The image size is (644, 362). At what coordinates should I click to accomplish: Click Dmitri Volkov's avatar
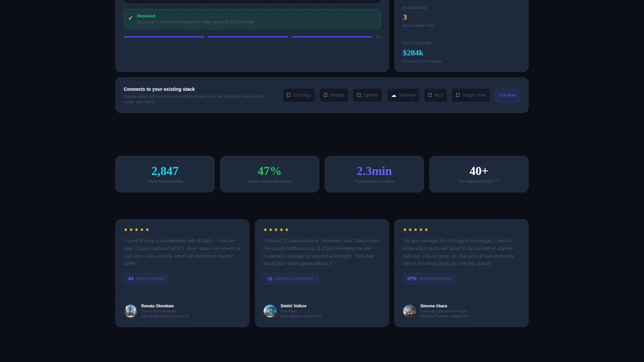(x=270, y=311)
